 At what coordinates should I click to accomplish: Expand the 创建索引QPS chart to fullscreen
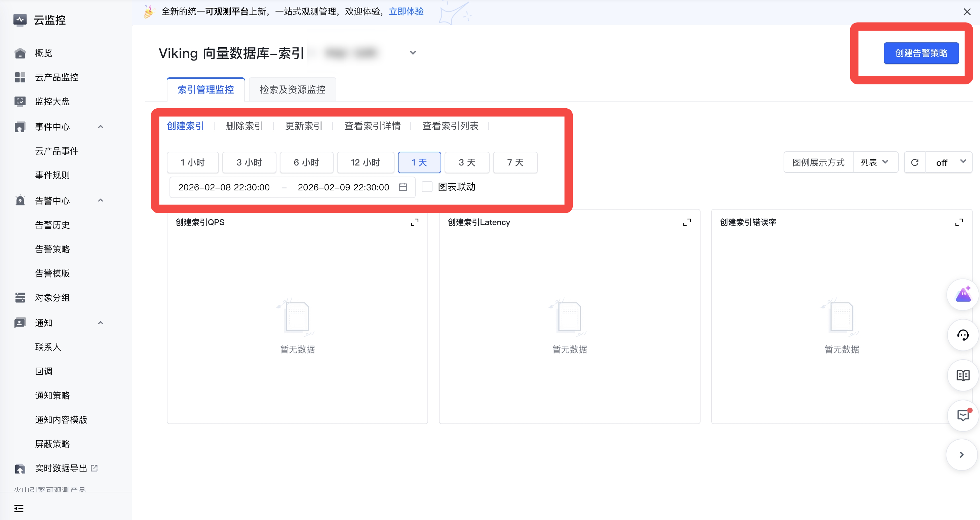click(414, 222)
